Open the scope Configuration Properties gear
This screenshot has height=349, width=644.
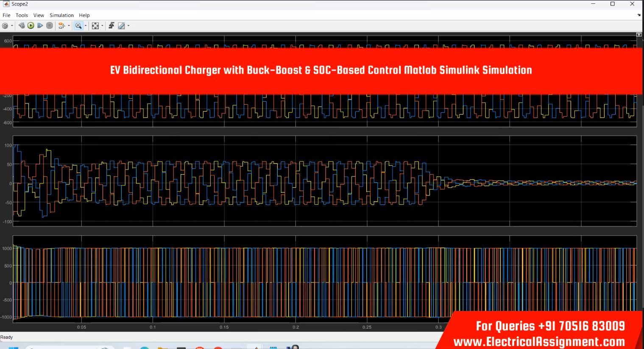5,26
